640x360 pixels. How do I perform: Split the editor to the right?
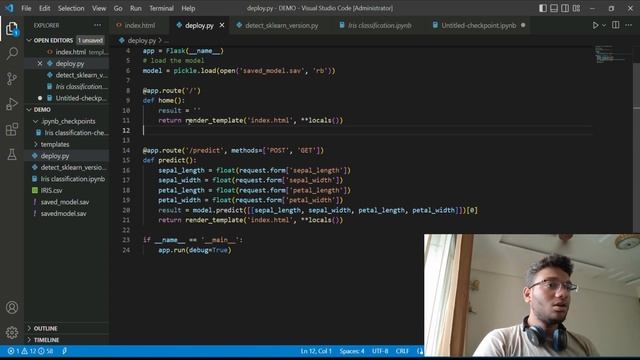(616, 25)
